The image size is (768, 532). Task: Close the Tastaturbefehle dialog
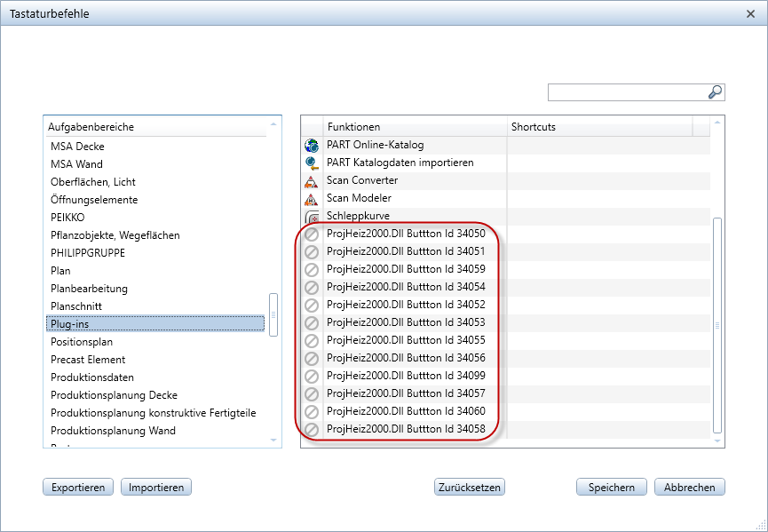pyautogui.click(x=750, y=14)
